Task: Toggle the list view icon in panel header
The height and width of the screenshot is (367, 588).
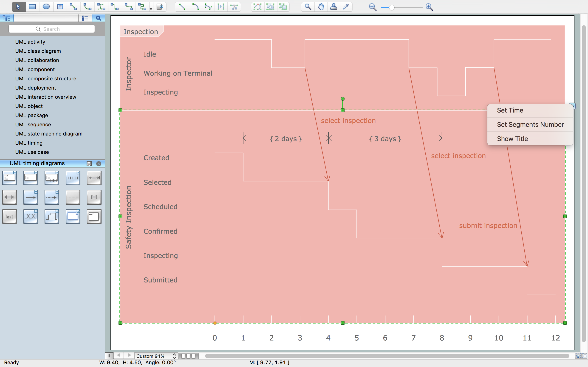Action: coord(85,17)
